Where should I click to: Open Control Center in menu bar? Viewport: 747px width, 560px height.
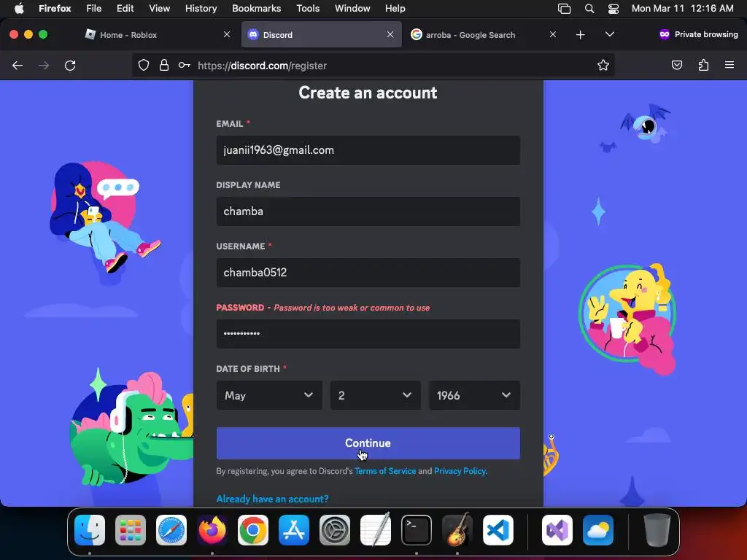coord(613,9)
